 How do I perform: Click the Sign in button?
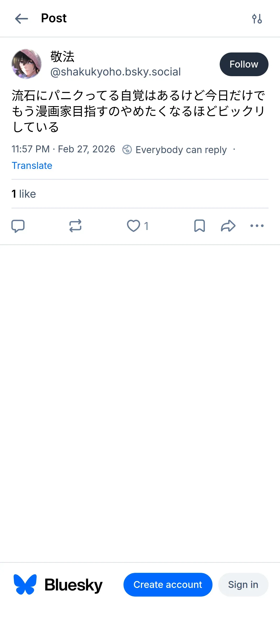243,585
